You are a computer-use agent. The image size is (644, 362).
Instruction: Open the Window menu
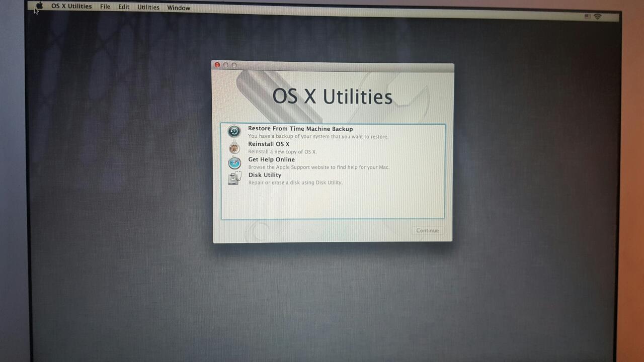tap(179, 8)
